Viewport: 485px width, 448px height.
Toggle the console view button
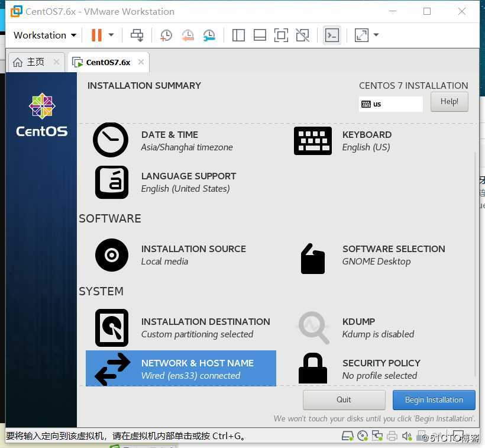pyautogui.click(x=332, y=35)
